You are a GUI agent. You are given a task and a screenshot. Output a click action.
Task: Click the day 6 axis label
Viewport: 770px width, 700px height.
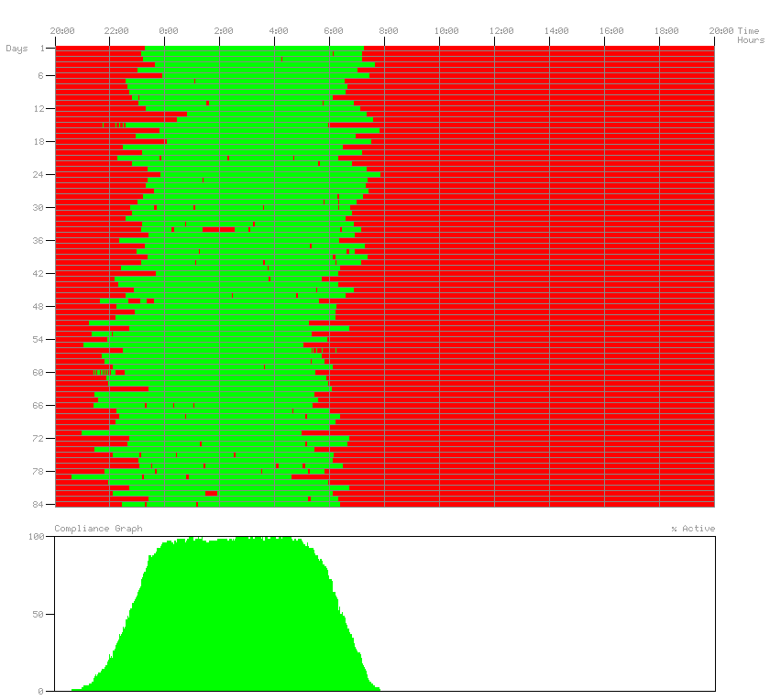pyautogui.click(x=41, y=76)
